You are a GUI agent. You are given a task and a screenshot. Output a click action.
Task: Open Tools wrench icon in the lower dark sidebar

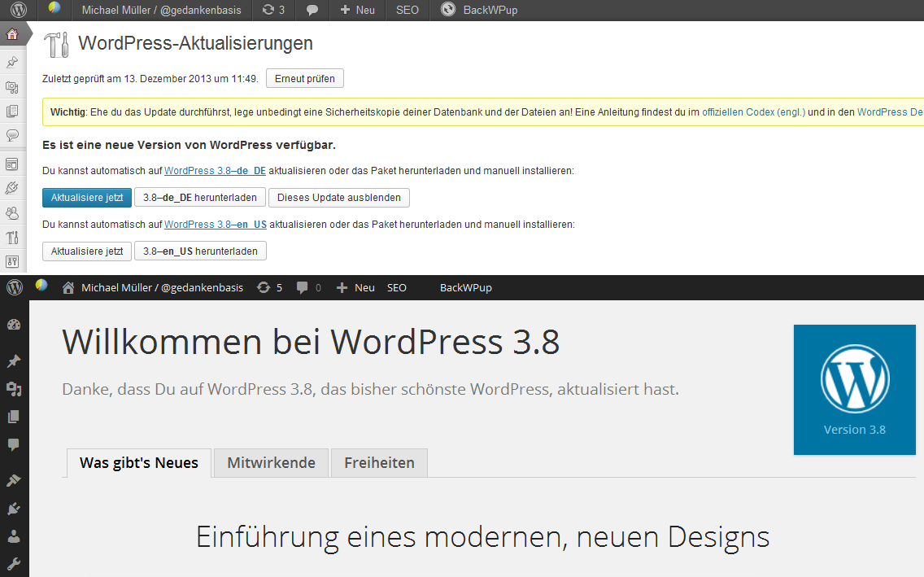tap(14, 564)
